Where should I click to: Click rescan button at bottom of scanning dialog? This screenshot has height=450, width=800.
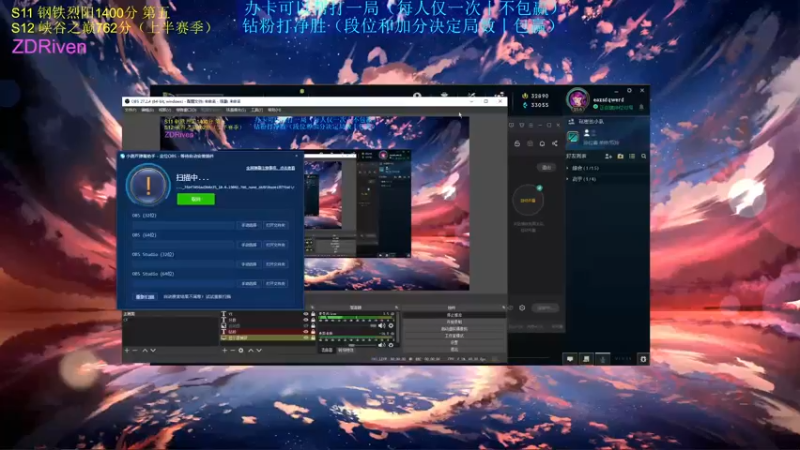pyautogui.click(x=146, y=297)
